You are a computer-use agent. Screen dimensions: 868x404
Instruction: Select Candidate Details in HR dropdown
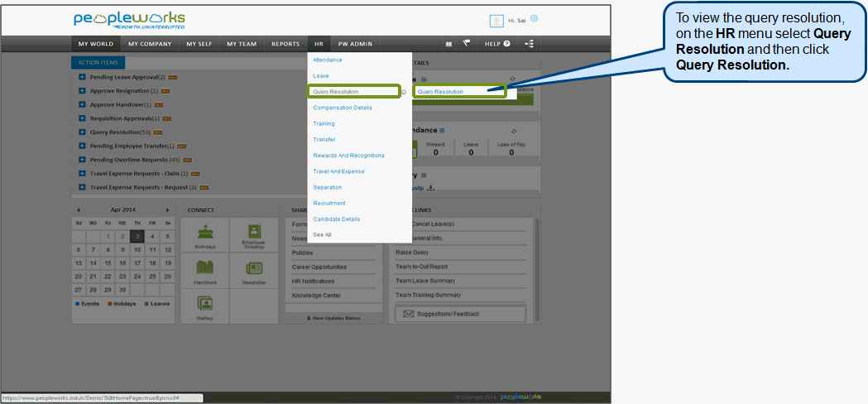pos(337,219)
